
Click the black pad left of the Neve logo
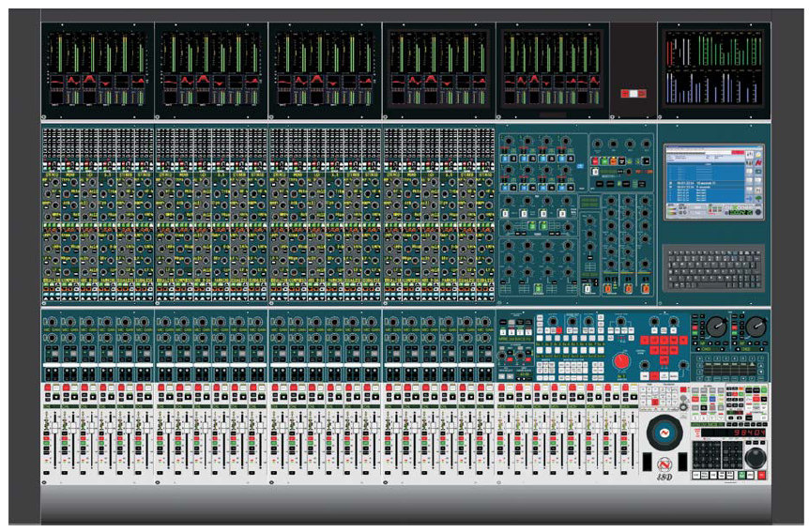pyautogui.click(x=647, y=462)
